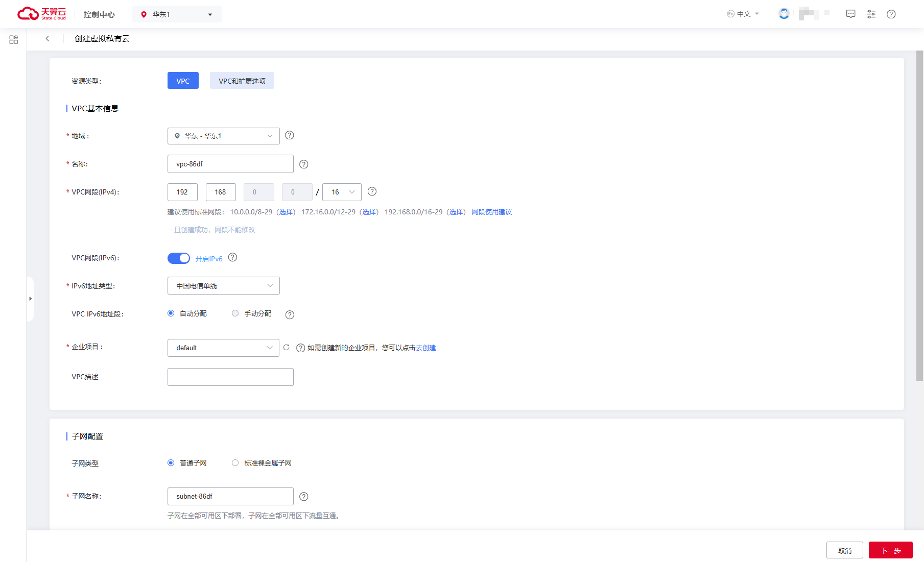Select the VPC和扩展选项 resource type tab
This screenshot has width=924, height=562.
pos(242,81)
